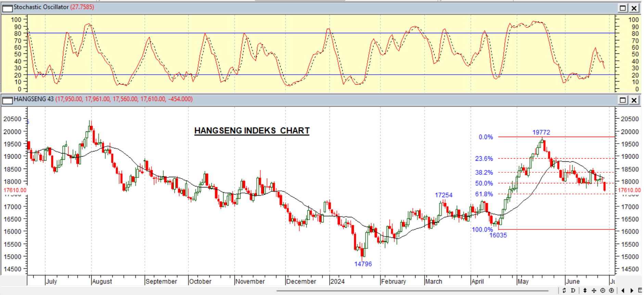Click the HANGSENG INDEKS CHART title text
The image size is (644, 295).
252,131
